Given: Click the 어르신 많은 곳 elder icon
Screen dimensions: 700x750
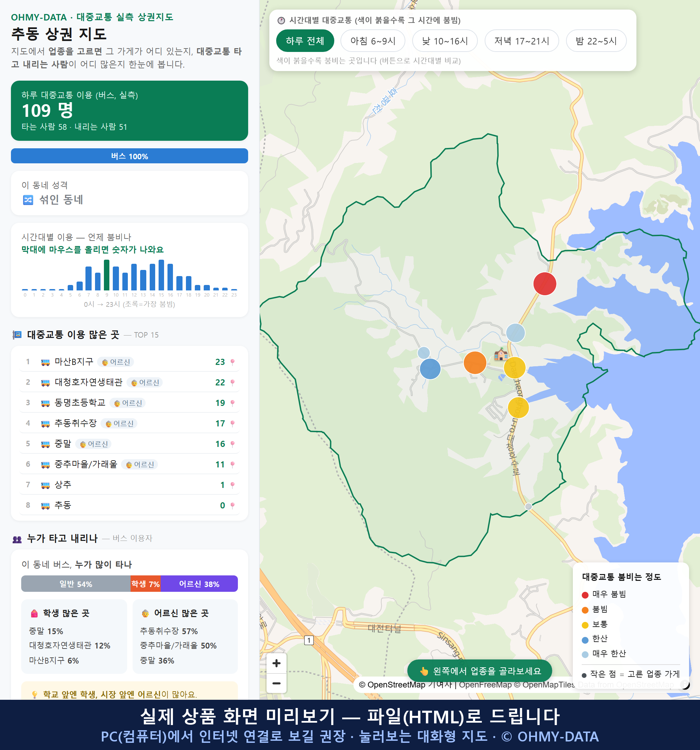Looking at the screenshot, I should point(145,613).
